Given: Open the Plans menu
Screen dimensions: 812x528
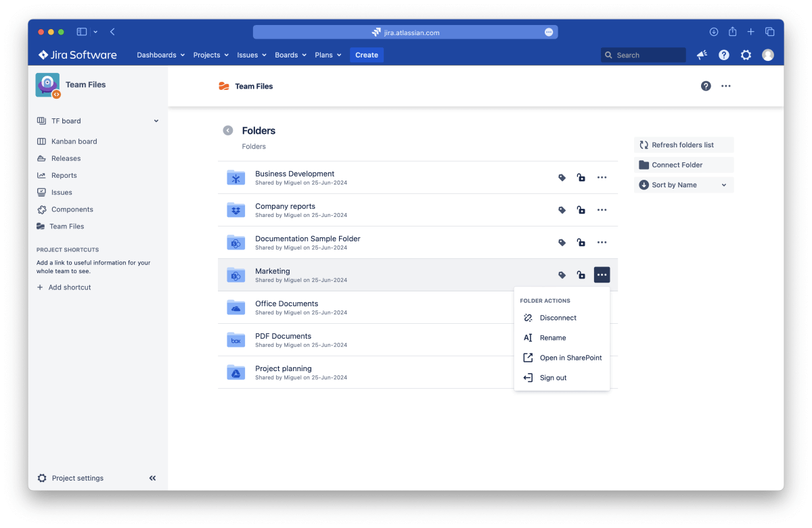Looking at the screenshot, I should coord(328,55).
